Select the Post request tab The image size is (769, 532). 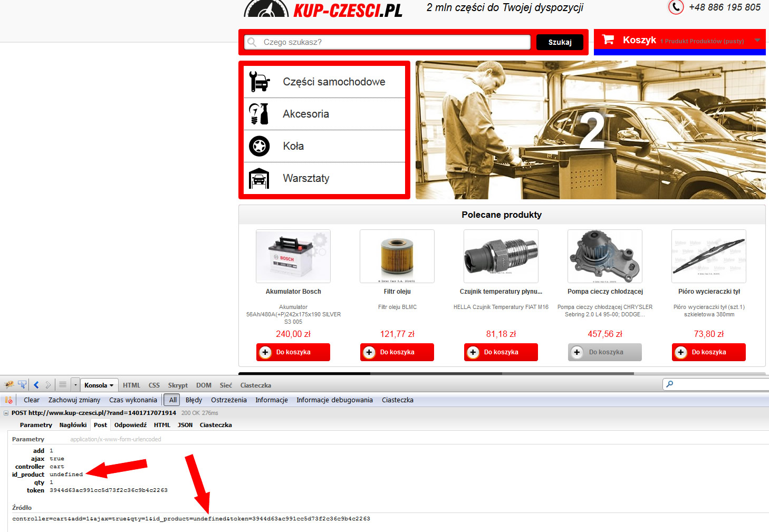pos(100,425)
